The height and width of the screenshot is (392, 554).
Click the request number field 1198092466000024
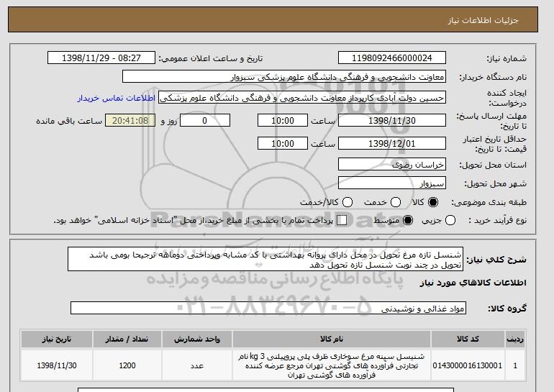pyautogui.click(x=392, y=58)
